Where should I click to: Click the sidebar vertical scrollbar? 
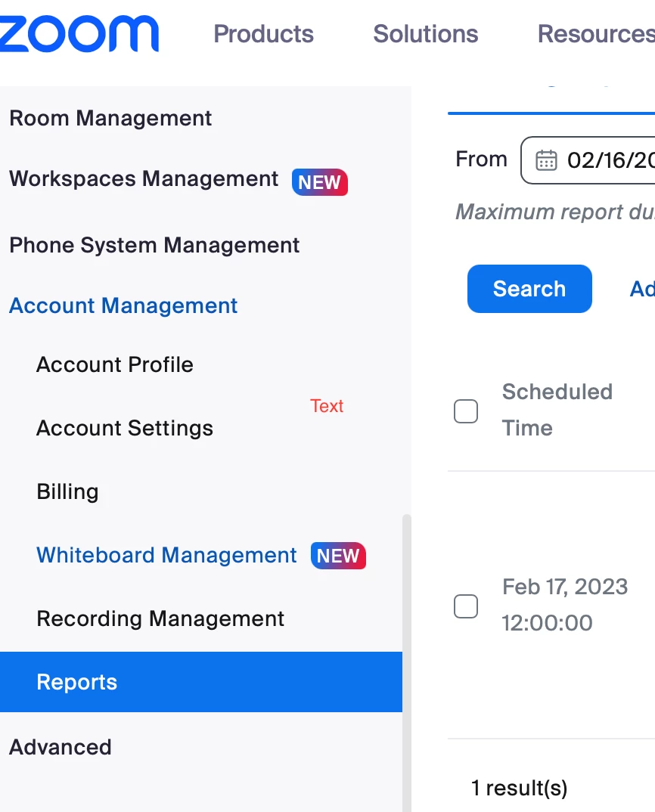[x=407, y=663]
